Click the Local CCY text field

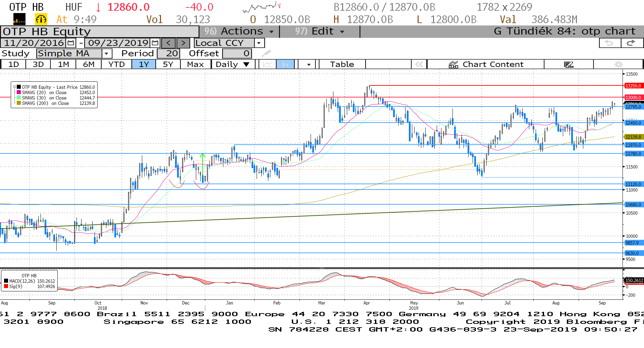click(224, 43)
